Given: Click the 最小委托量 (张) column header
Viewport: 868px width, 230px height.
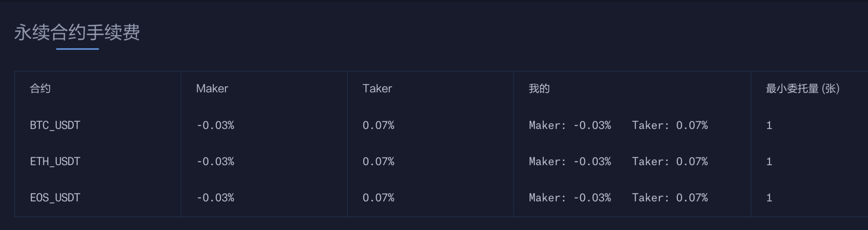Looking at the screenshot, I should (x=802, y=88).
